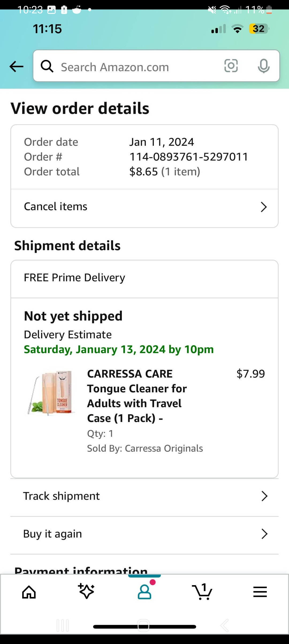
Task: Tap the back arrow icon
Action: click(16, 66)
